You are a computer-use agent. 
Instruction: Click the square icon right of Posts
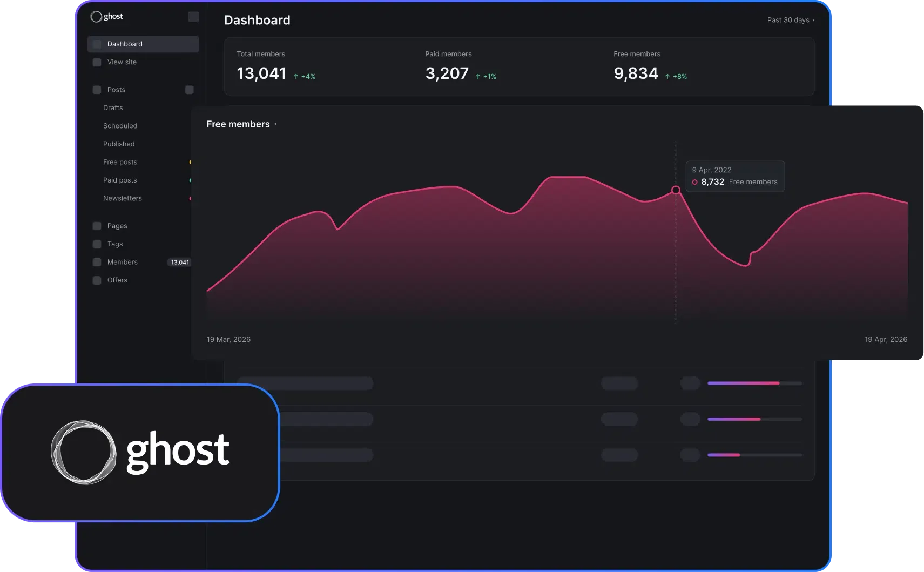[x=190, y=90]
